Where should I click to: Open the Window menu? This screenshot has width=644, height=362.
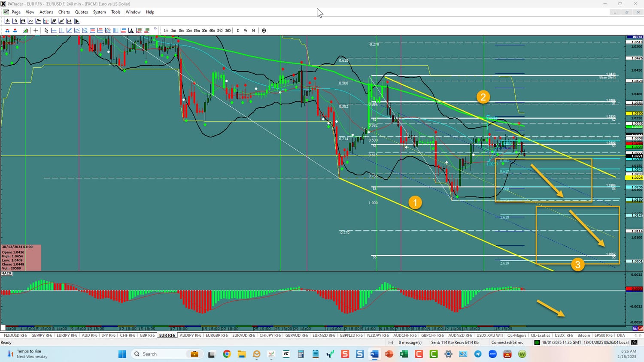click(x=133, y=12)
